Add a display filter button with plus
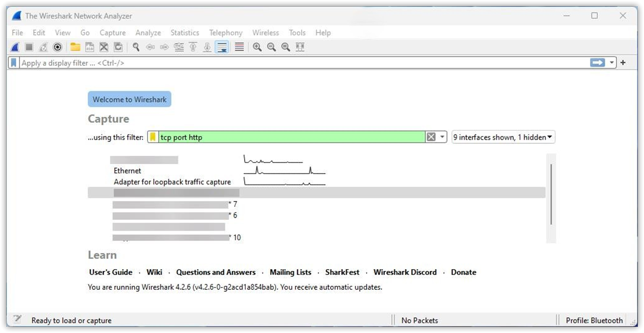The width and height of the screenshot is (644, 333). (x=623, y=63)
